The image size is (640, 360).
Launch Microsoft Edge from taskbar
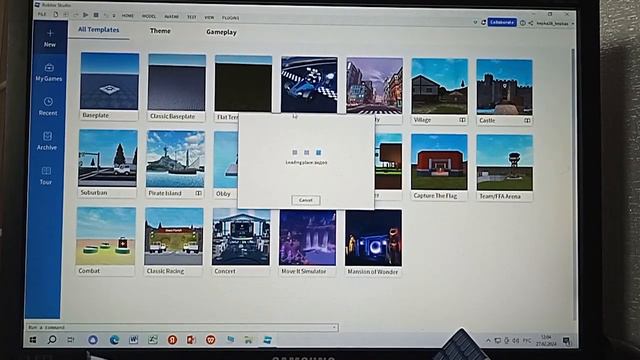(x=114, y=340)
